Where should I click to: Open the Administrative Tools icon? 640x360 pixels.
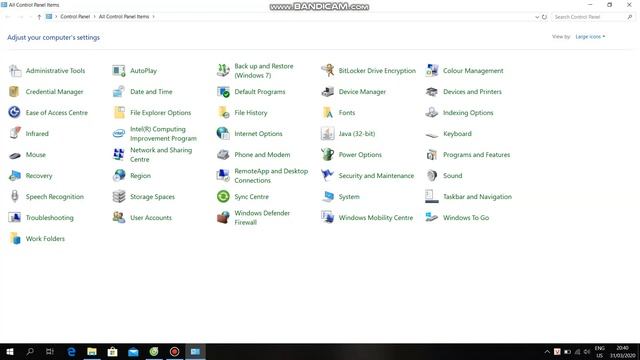tap(15, 71)
